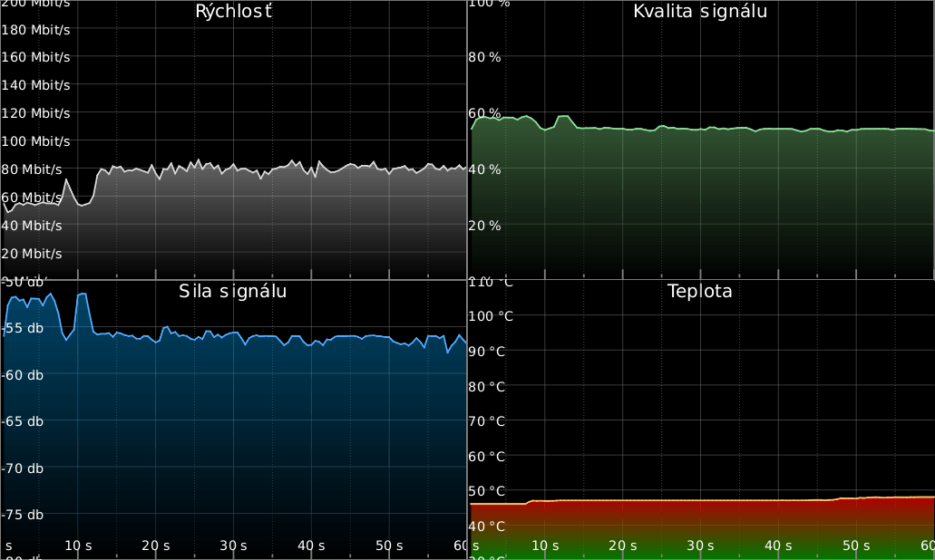Click the 40 Mbit/s axis label
The image size is (935, 560).
coord(32,226)
